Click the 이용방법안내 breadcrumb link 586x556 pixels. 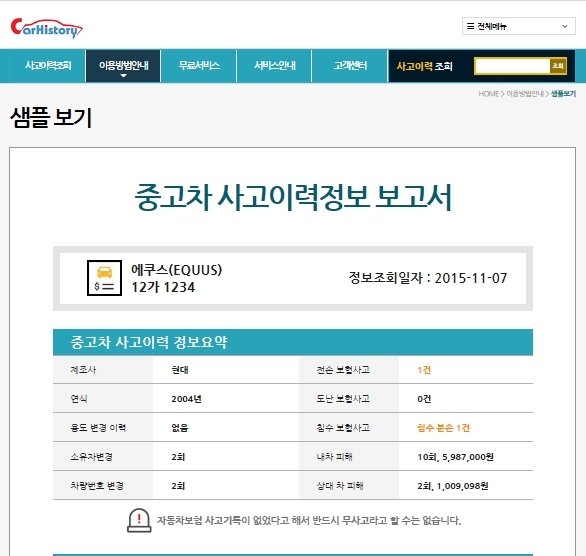tap(525, 94)
